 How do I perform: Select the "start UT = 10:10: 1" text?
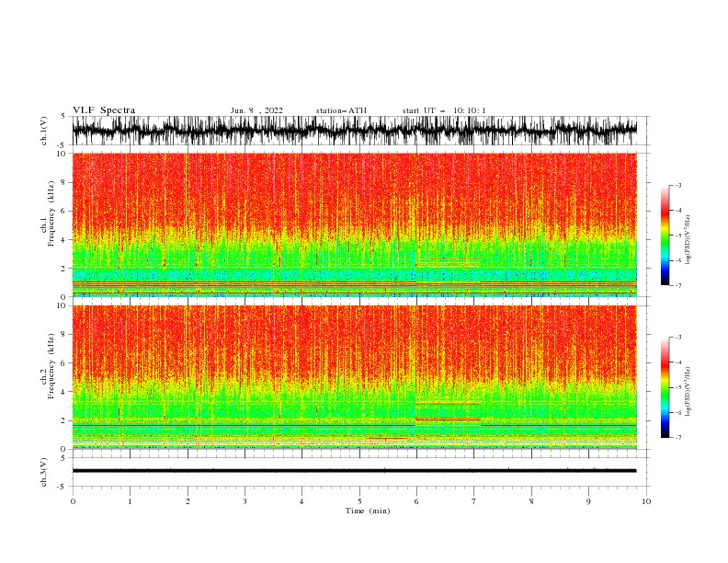point(444,110)
